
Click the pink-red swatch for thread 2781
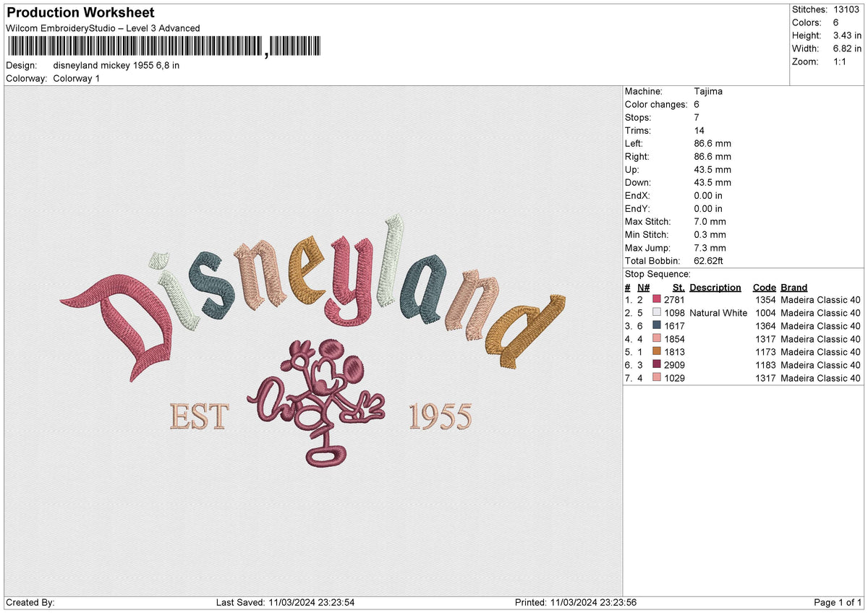(x=657, y=300)
